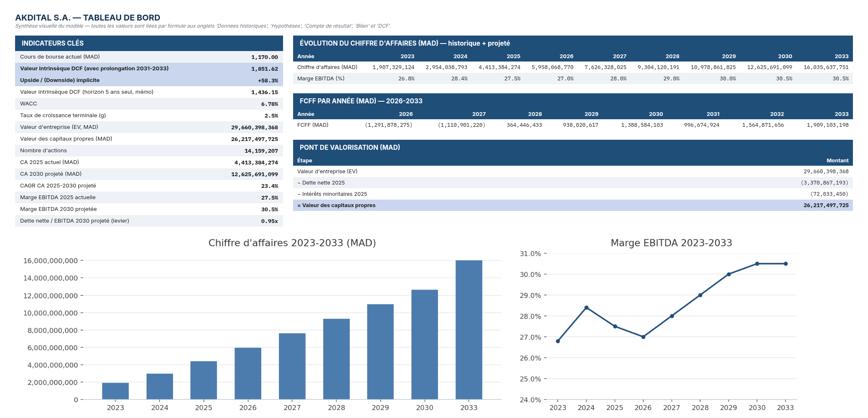Select the Nombre d'actions value 14,159,207
Image resolution: width=868 pixels, height=418 pixels.
(x=261, y=151)
